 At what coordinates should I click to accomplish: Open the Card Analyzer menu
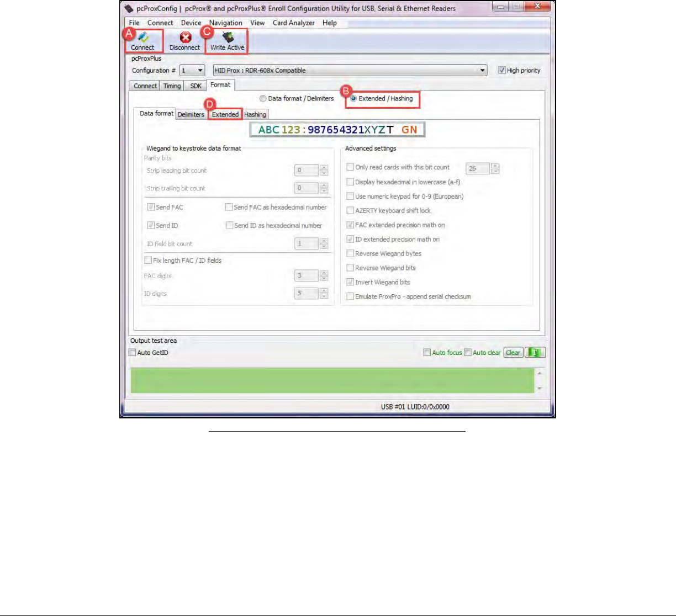coord(293,23)
